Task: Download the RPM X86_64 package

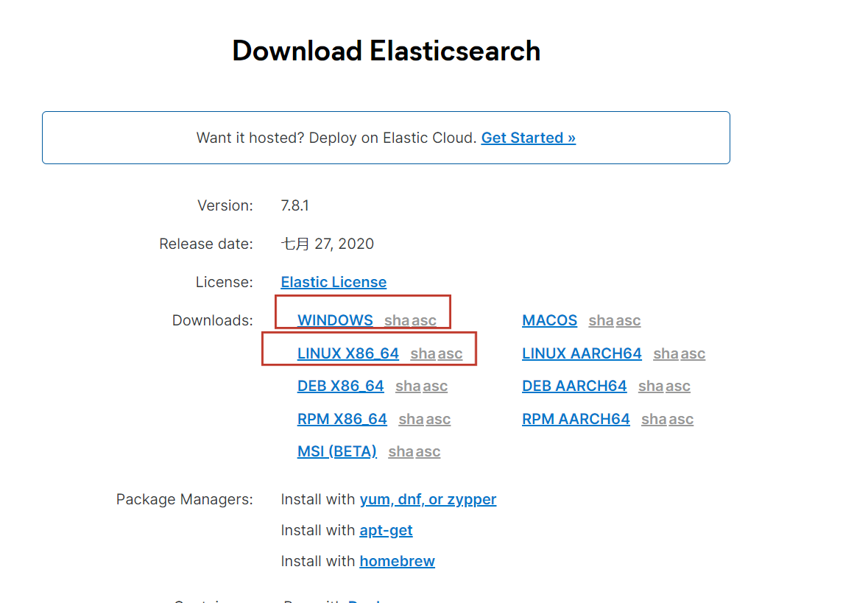Action: (x=342, y=419)
